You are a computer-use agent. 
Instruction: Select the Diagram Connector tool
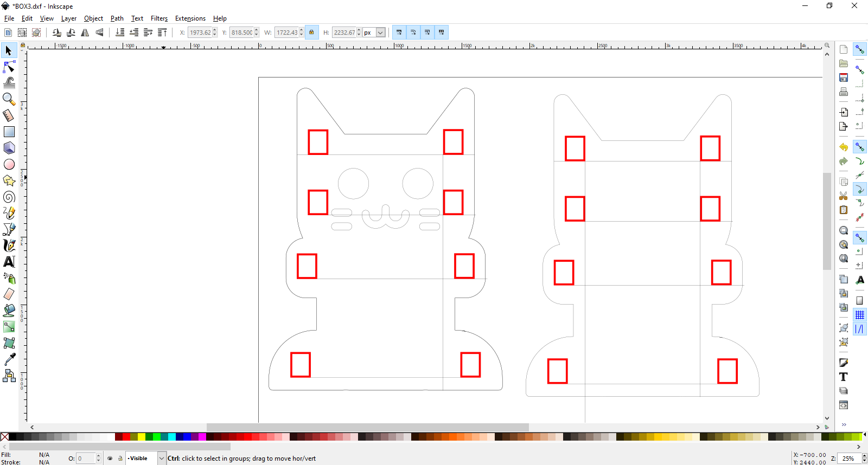[x=9, y=376]
